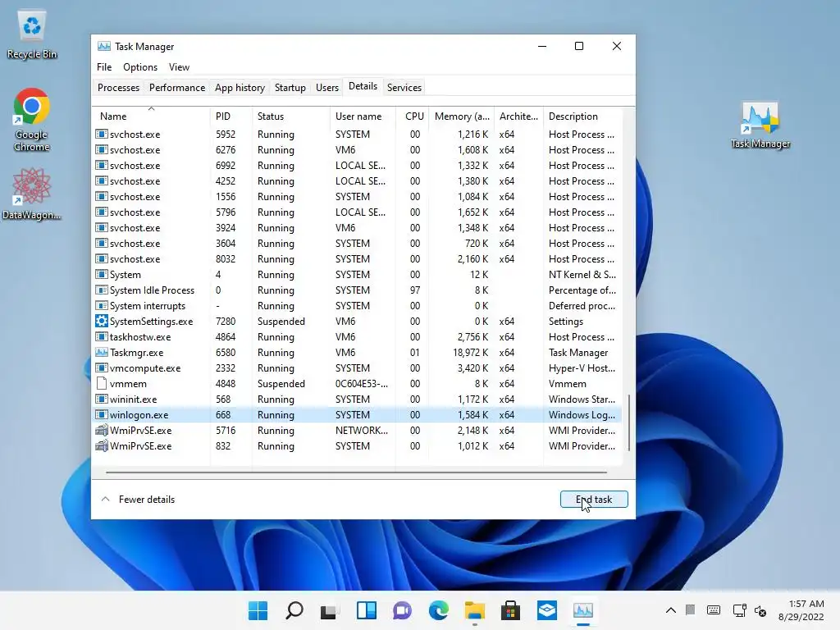Switch to the Users tab
840x630 pixels.
(x=326, y=87)
